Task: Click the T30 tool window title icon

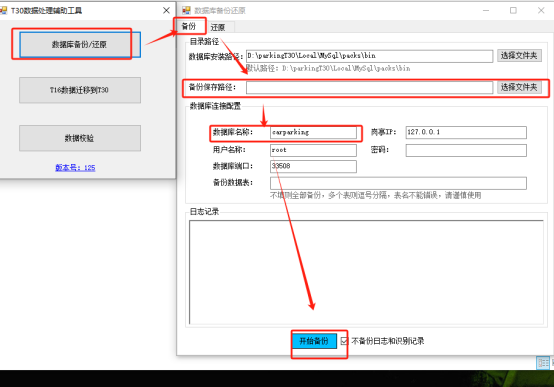Action: tap(4, 11)
